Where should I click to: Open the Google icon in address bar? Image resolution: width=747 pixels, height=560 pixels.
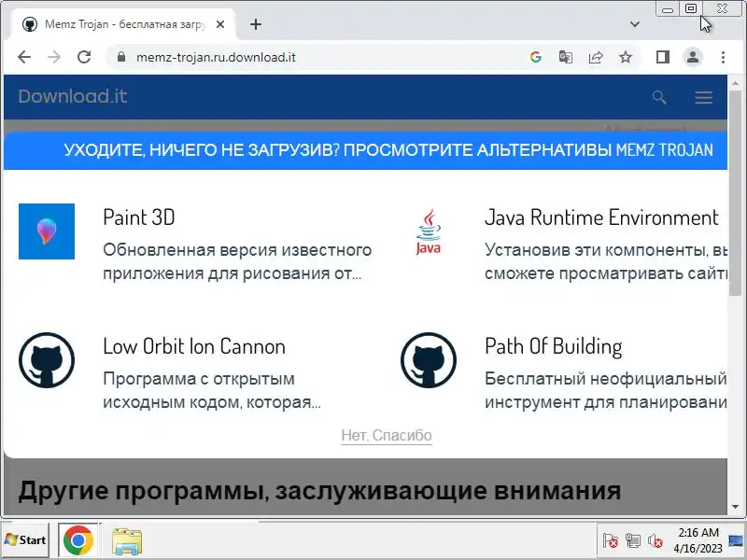pos(536,57)
